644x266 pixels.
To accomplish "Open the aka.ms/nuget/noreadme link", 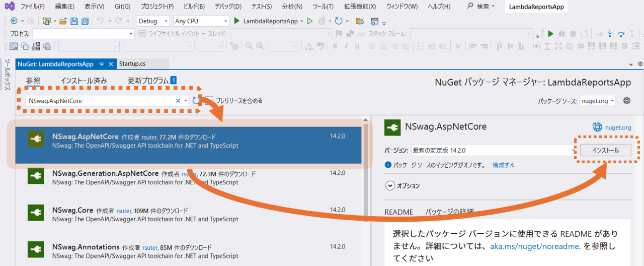I will tap(535, 246).
